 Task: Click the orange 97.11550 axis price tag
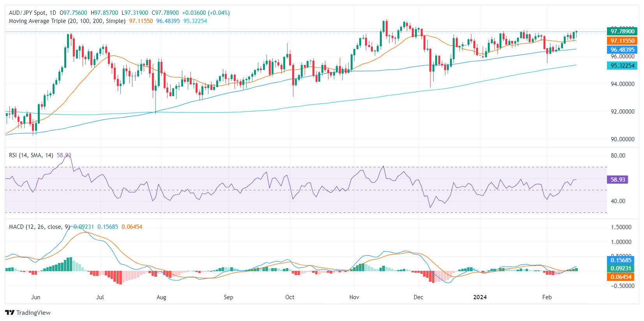(622, 40)
